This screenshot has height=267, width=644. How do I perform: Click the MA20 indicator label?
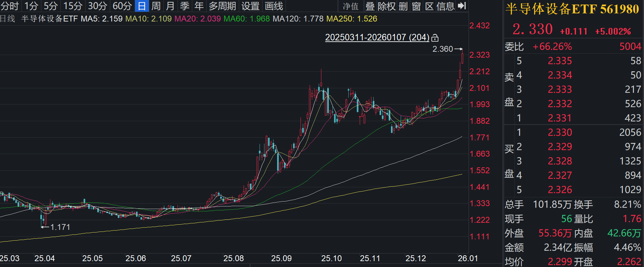[197, 19]
